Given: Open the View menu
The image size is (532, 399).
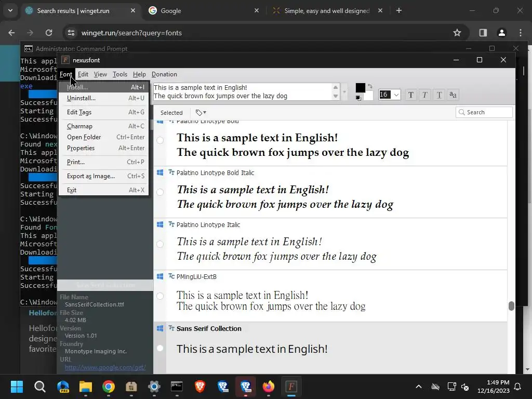Looking at the screenshot, I should tap(100, 74).
